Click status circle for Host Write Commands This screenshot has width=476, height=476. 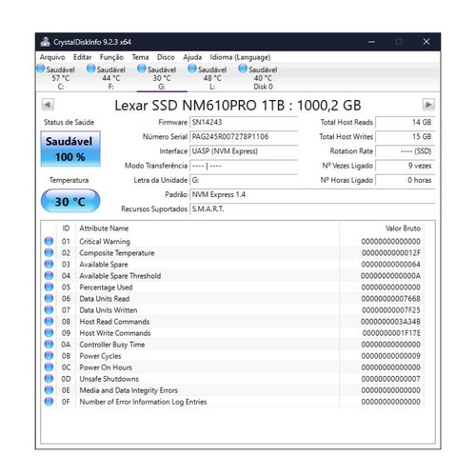click(x=49, y=332)
